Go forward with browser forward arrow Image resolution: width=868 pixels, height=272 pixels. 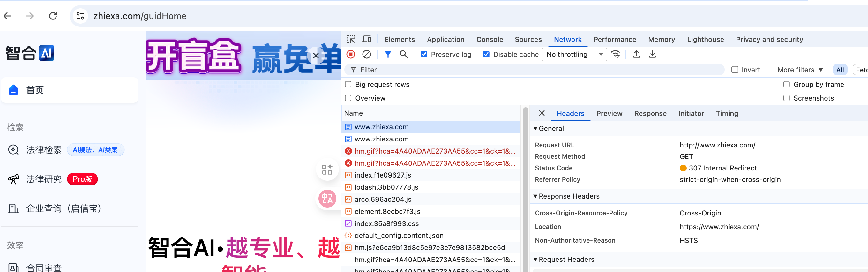coord(30,16)
